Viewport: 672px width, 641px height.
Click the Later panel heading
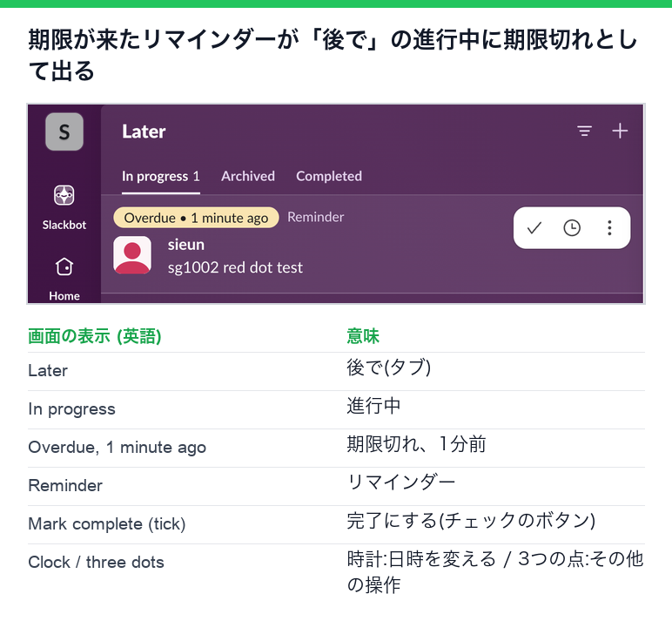pos(144,132)
